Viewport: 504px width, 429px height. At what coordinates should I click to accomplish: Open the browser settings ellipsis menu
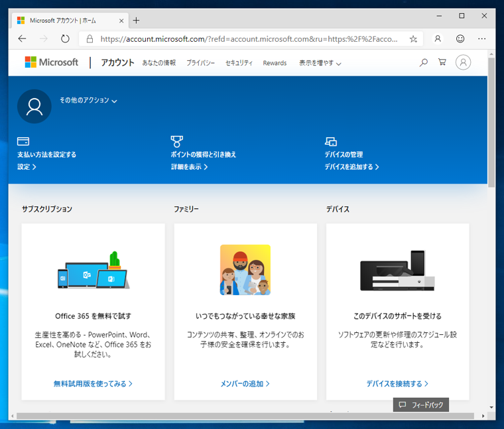tap(482, 39)
